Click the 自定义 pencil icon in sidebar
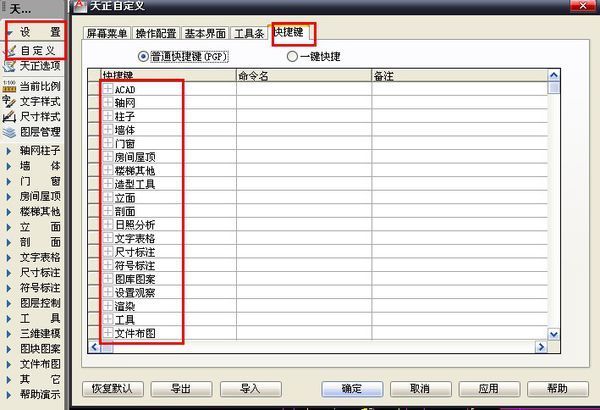Screen dimensions: 600x410 click(x=11, y=50)
